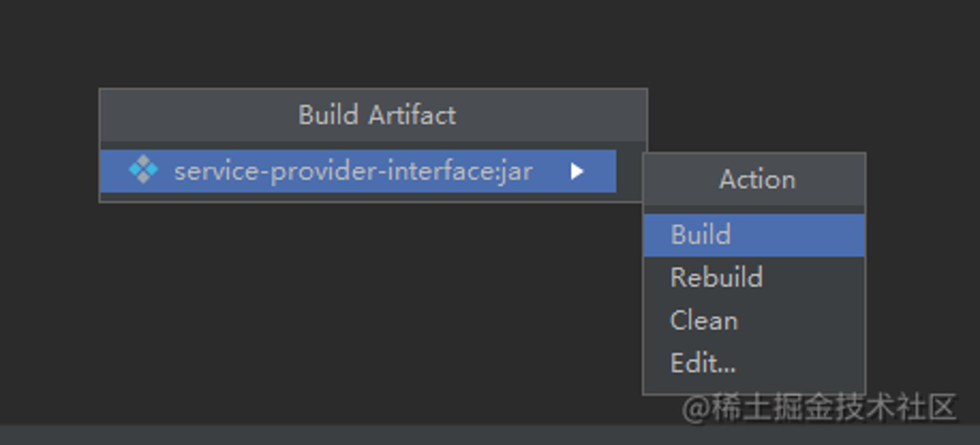The image size is (980, 445).
Task: Click the bottom status bar strip
Action: [490, 435]
